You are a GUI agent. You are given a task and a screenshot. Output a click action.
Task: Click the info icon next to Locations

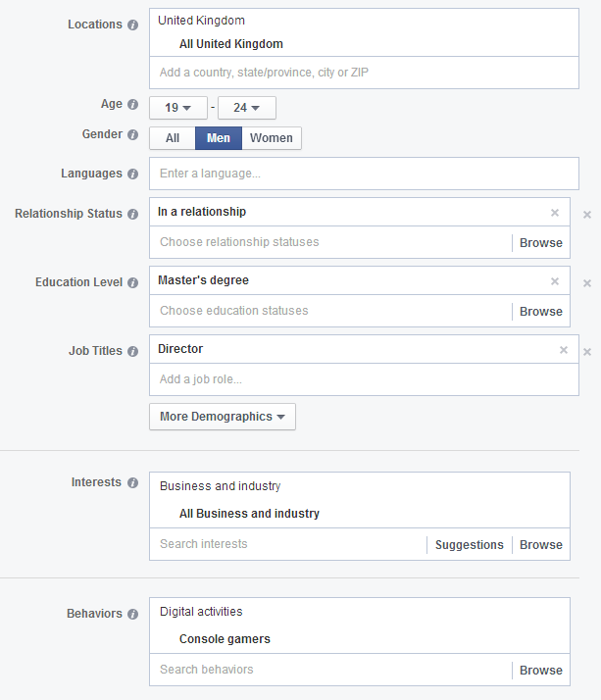pyautogui.click(x=133, y=25)
